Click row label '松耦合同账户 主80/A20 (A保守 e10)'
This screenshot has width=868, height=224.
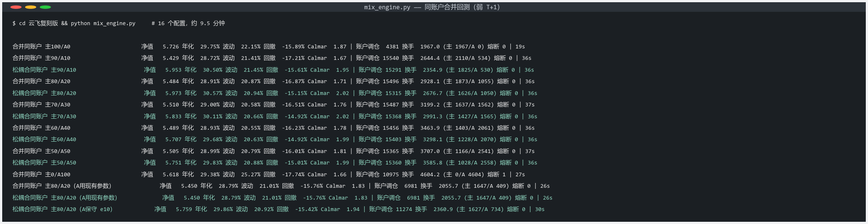click(x=63, y=209)
